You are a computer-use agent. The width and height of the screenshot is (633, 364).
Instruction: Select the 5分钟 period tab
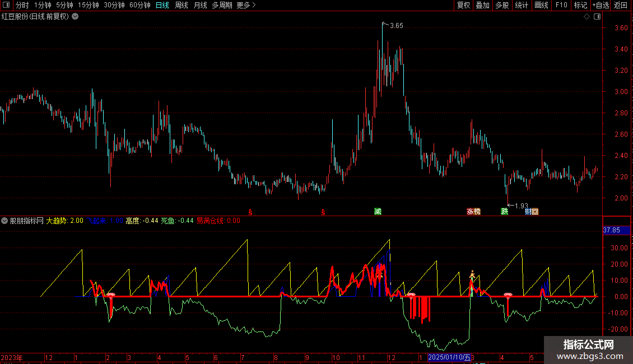coord(64,5)
